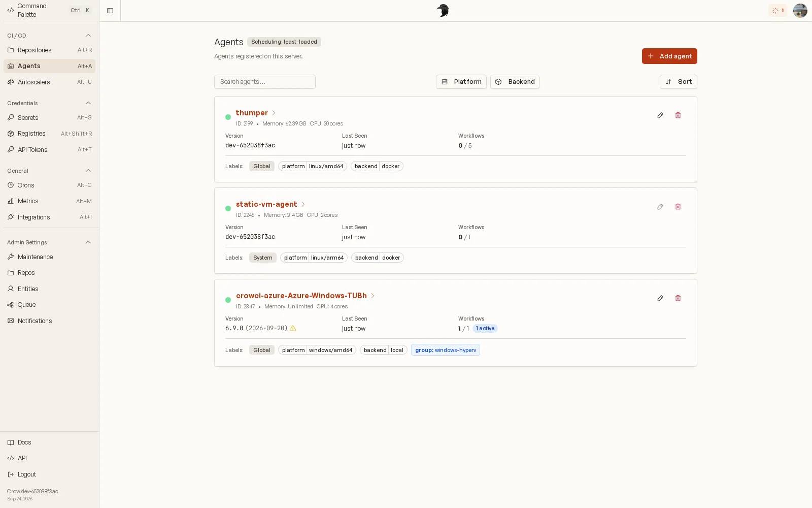
Task: Open static-vm-agent details
Action: point(270,204)
